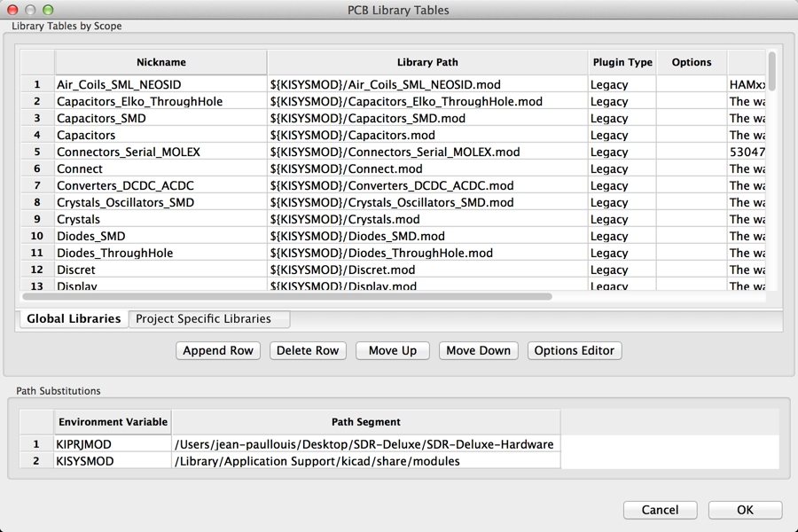
Task: Open the Options Editor
Action: [x=574, y=350]
